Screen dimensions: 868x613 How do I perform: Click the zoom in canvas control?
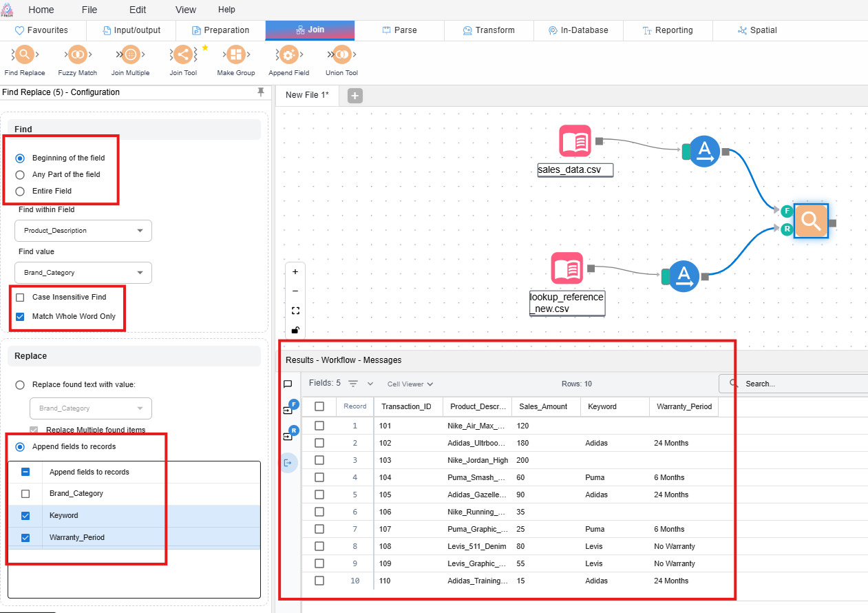pyautogui.click(x=295, y=272)
